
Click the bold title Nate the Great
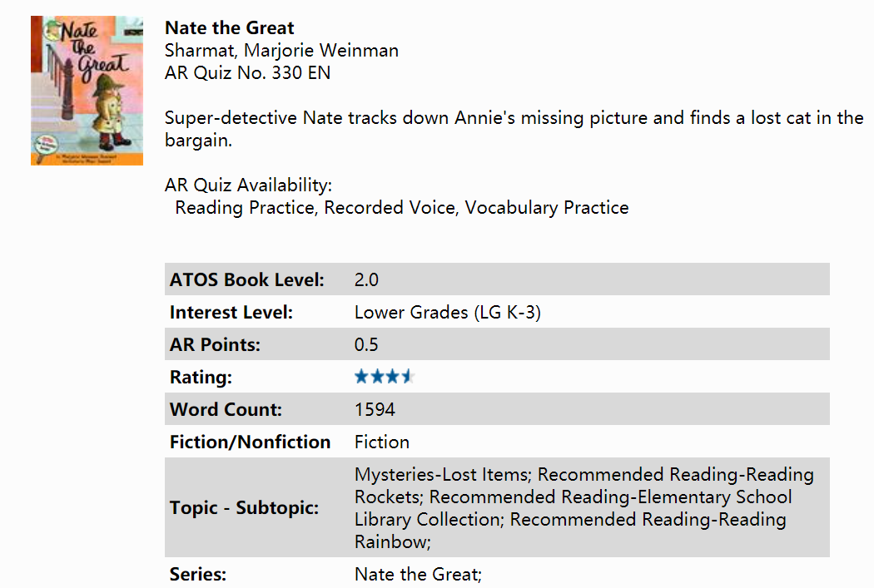[x=230, y=28]
